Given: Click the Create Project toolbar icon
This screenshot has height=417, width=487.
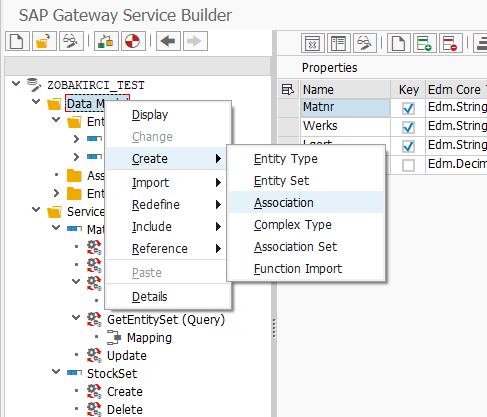Looking at the screenshot, I should tap(17, 41).
